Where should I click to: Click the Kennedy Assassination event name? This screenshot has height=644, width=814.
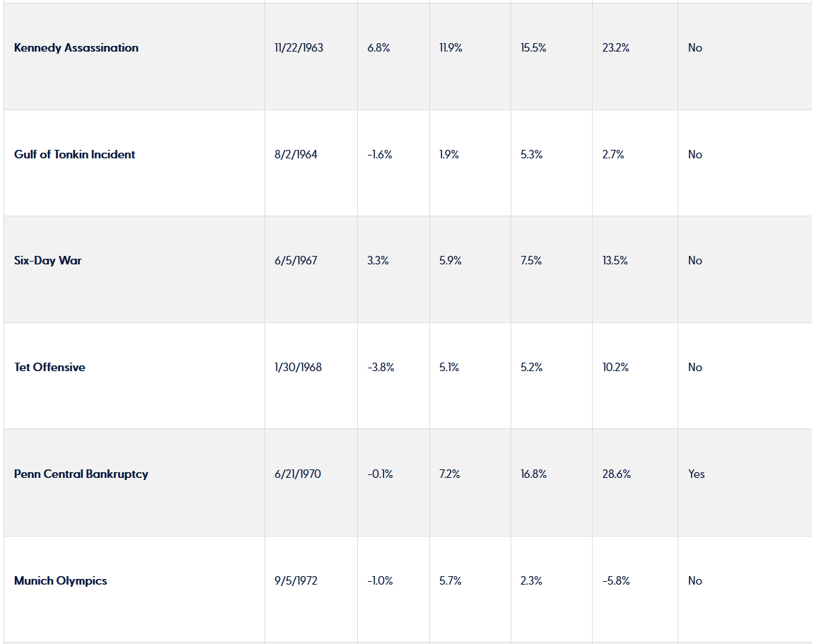pos(76,48)
